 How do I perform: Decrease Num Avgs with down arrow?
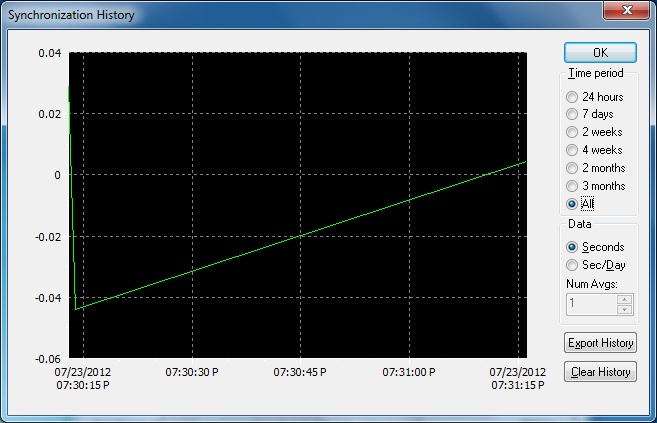(x=624, y=310)
